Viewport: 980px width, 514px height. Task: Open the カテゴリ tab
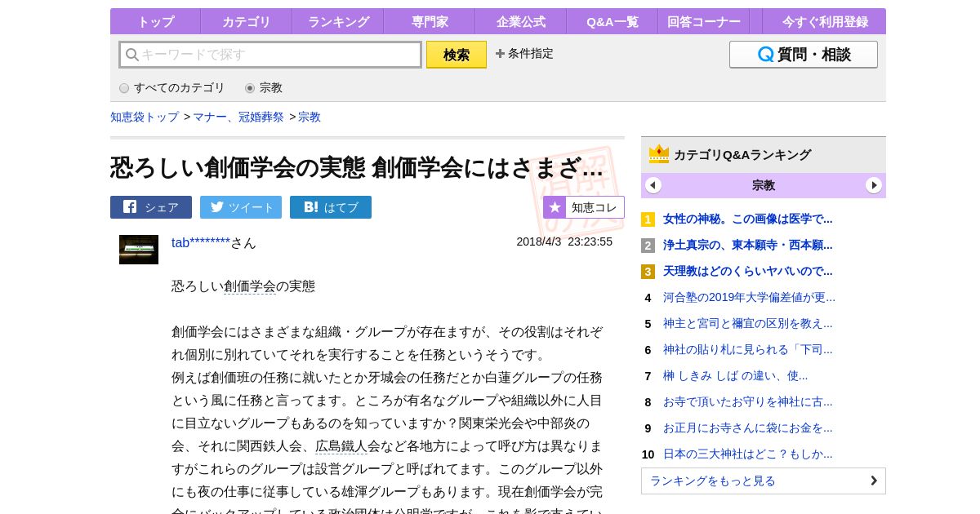click(246, 22)
